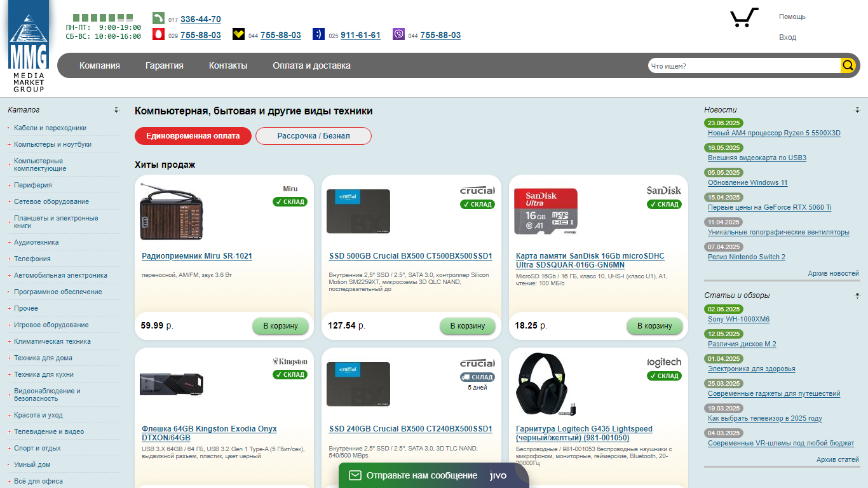Click the Kingston flash drive image
The width and height of the screenshot is (868, 488).
pyautogui.click(x=172, y=384)
